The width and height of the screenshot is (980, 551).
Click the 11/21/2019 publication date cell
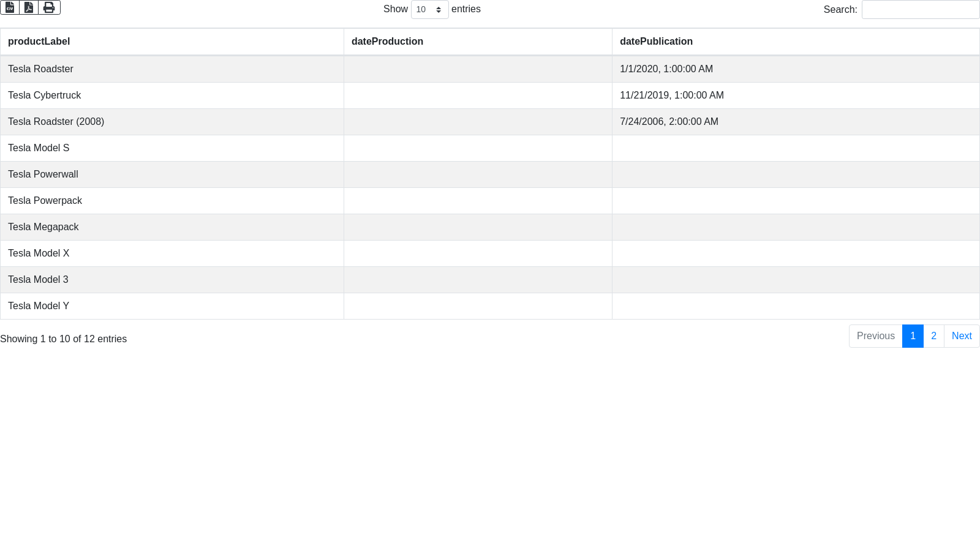pos(671,96)
